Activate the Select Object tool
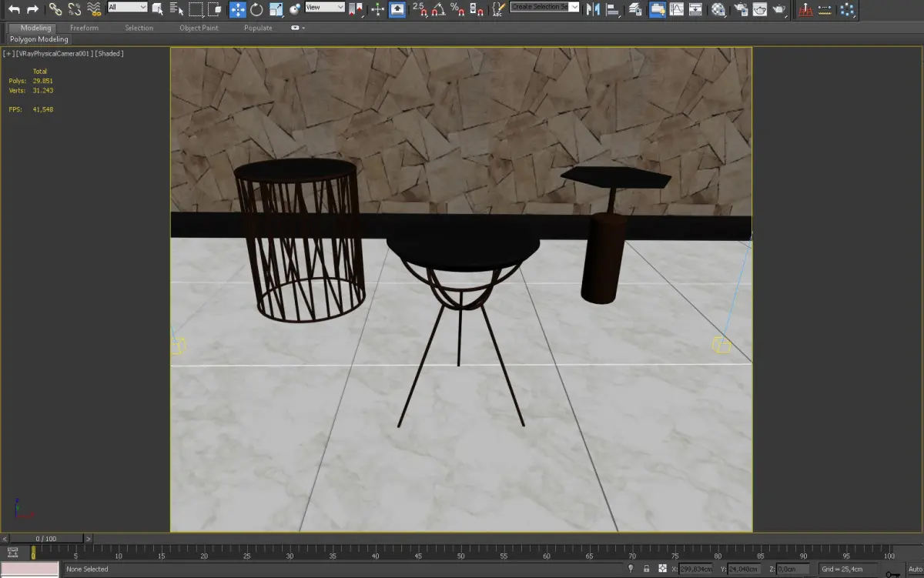 (158, 9)
